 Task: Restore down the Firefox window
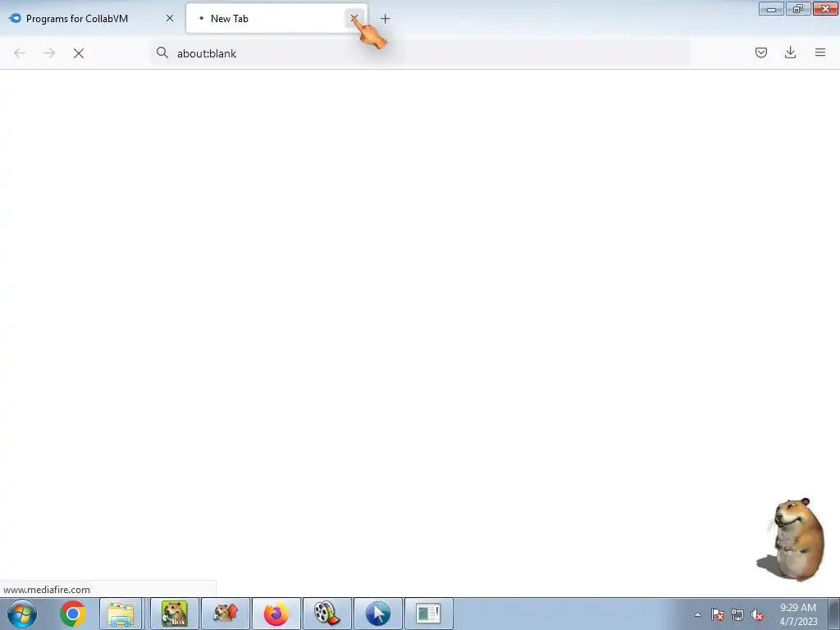(x=798, y=9)
